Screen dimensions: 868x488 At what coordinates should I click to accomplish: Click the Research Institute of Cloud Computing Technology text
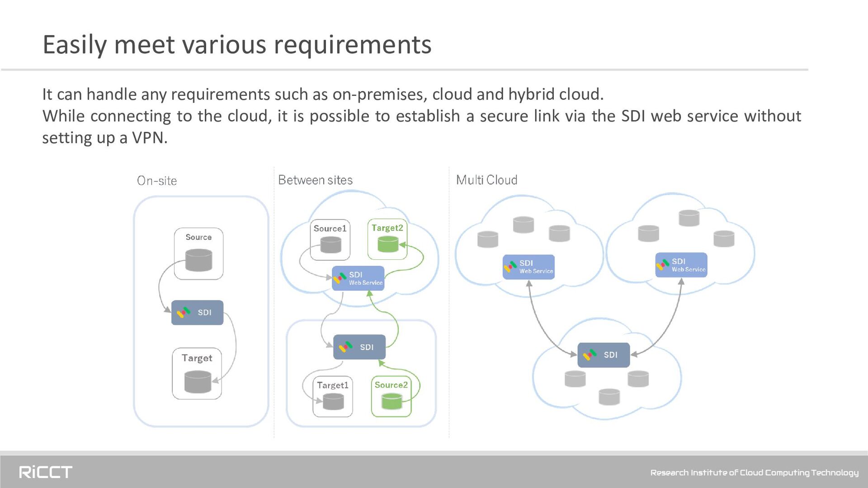point(755,473)
